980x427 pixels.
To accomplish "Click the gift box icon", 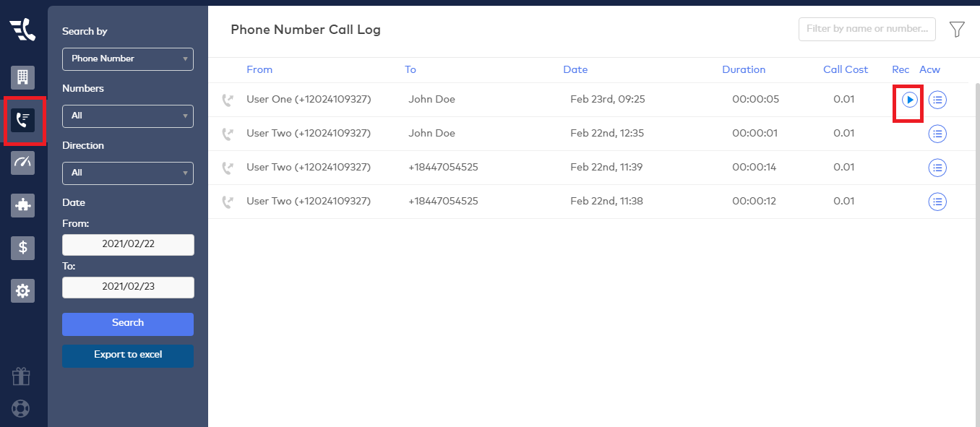I will [22, 376].
